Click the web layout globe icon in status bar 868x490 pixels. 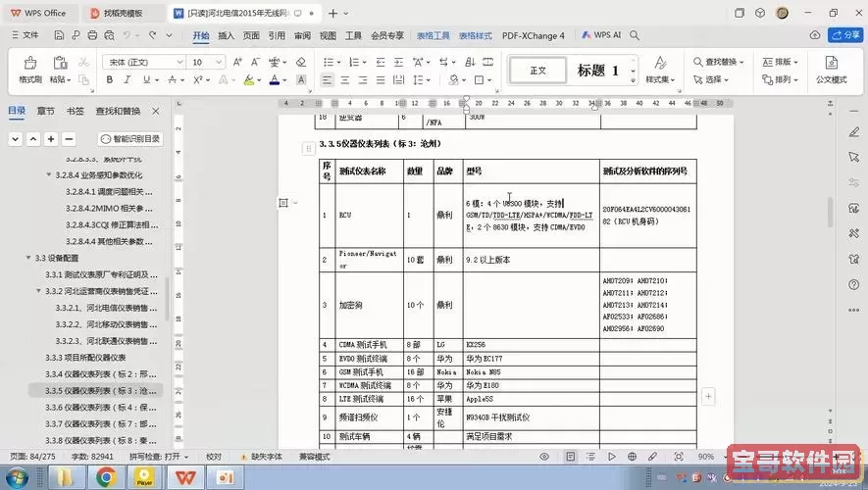(632, 457)
